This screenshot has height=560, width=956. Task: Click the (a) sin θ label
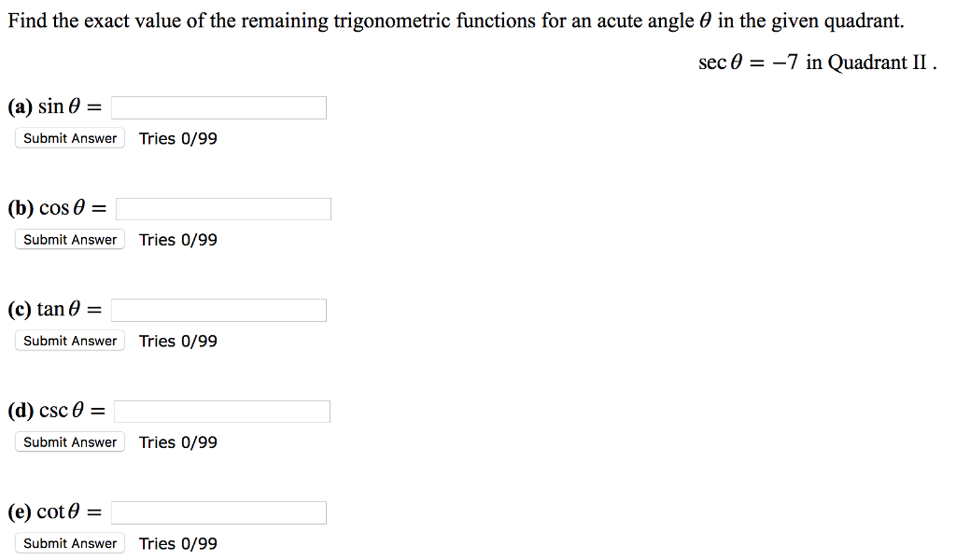pos(51,105)
